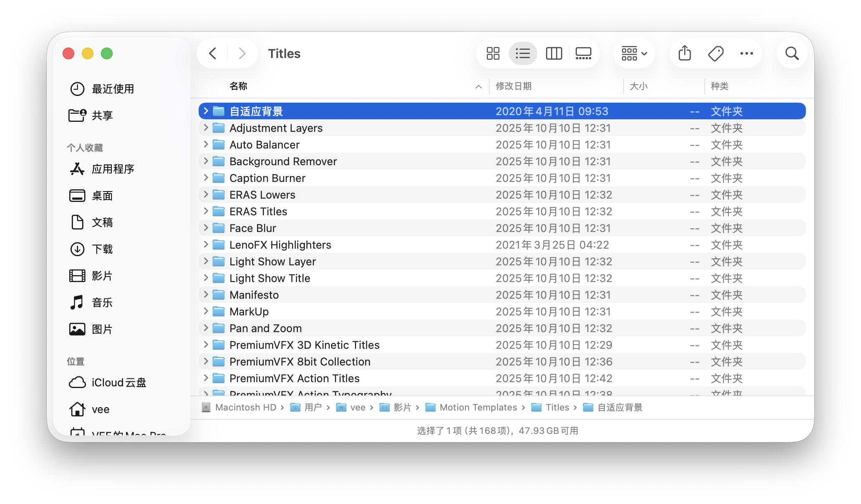Click Motion Templates in the path bar
The height and width of the screenshot is (504, 861).
pos(478,407)
